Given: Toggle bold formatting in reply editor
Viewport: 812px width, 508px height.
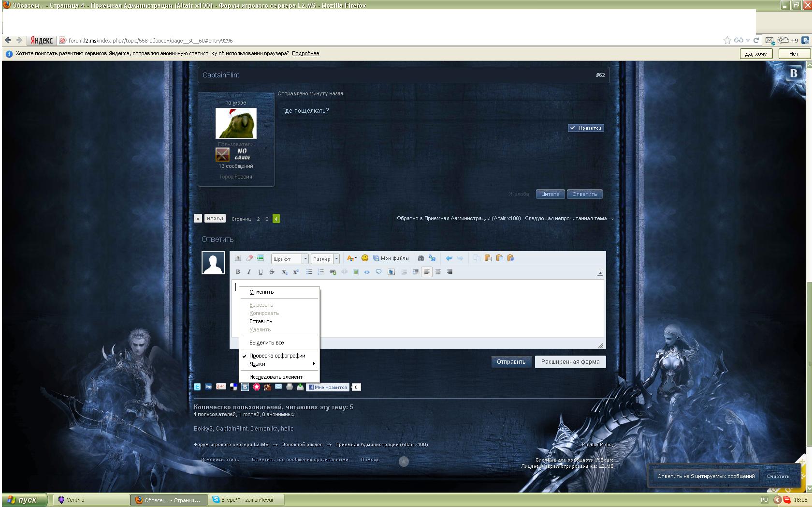Looking at the screenshot, I should tap(238, 272).
